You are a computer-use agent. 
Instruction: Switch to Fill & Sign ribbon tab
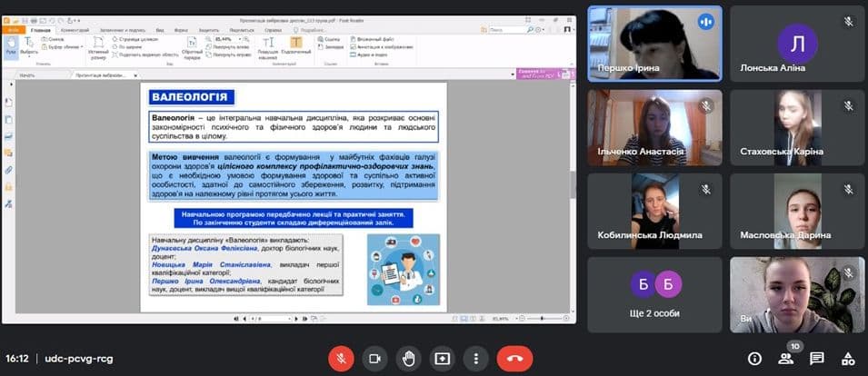(123, 30)
